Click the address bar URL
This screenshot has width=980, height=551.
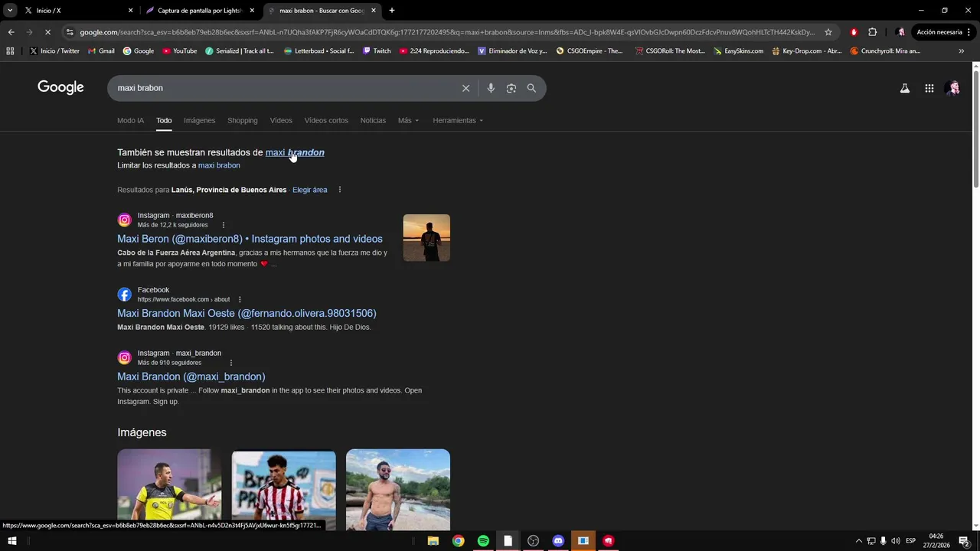coord(447,32)
